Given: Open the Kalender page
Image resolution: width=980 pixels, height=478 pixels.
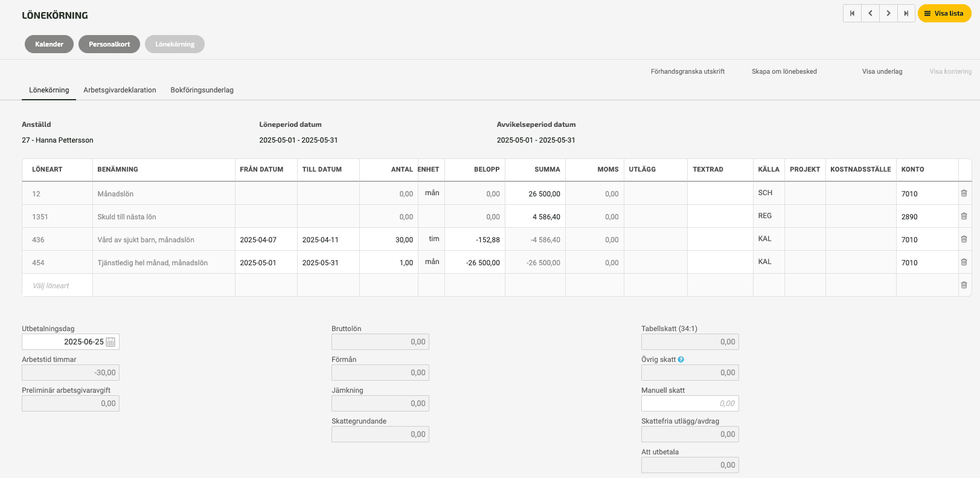Looking at the screenshot, I should tap(49, 44).
